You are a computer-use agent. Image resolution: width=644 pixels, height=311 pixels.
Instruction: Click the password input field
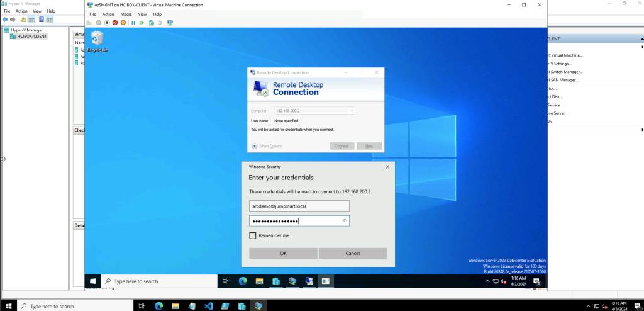pyautogui.click(x=299, y=221)
